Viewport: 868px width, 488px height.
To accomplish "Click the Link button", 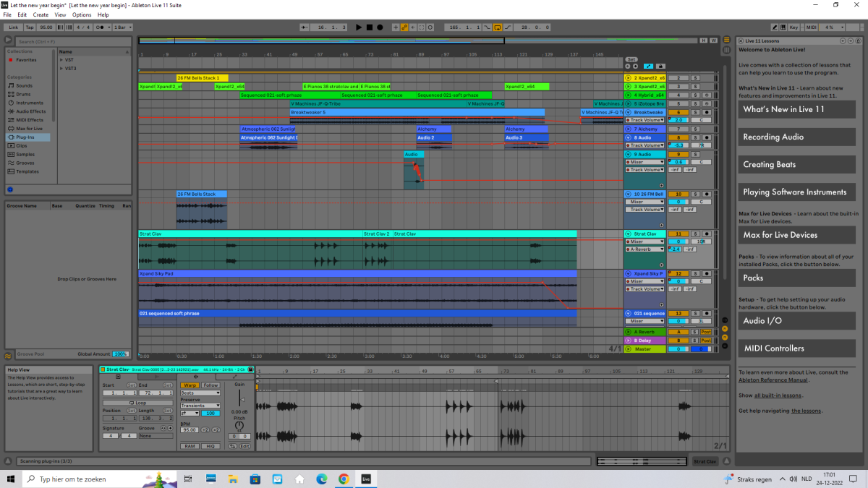I will (x=14, y=27).
